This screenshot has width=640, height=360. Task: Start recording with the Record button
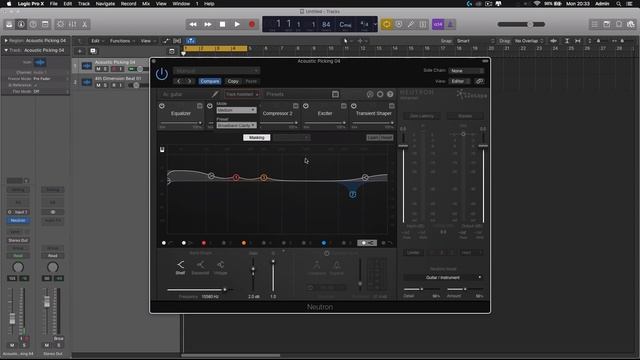click(252, 24)
